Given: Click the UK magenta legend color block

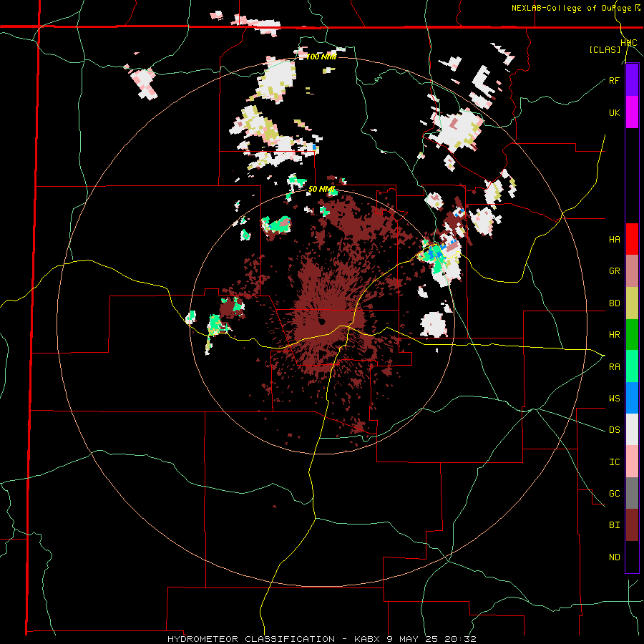Looking at the screenshot, I should [632, 112].
